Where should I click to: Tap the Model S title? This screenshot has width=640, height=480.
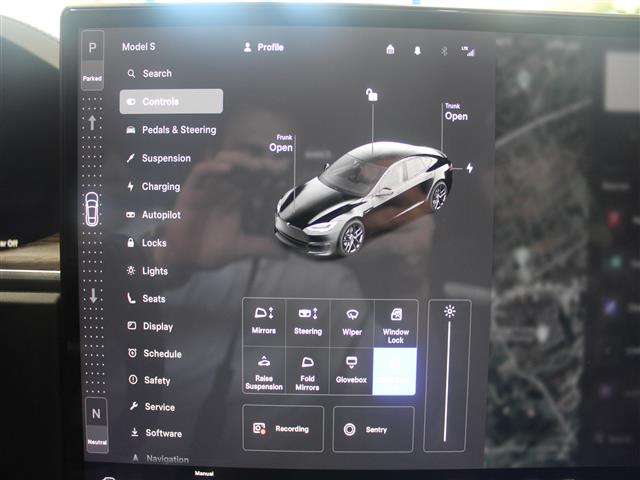coord(139,47)
